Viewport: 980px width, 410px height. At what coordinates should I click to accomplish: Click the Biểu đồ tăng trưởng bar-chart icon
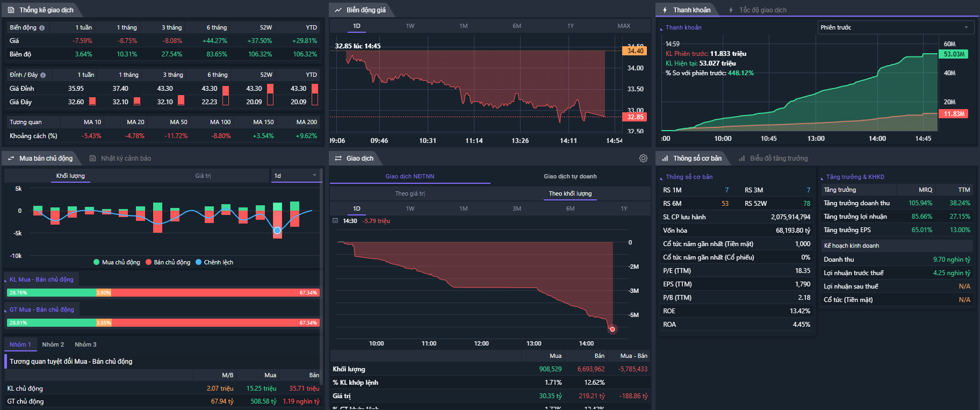742,159
